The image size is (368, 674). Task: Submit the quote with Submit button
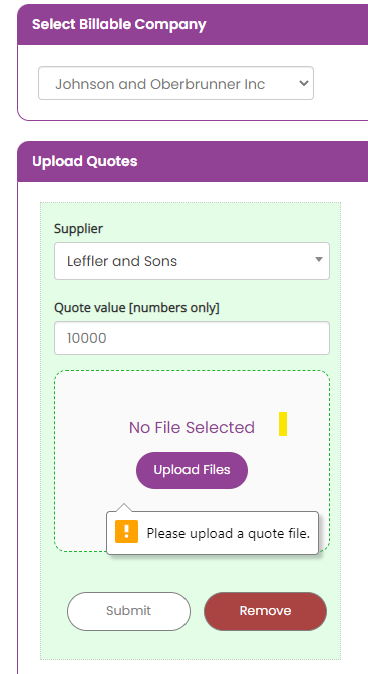(x=129, y=611)
